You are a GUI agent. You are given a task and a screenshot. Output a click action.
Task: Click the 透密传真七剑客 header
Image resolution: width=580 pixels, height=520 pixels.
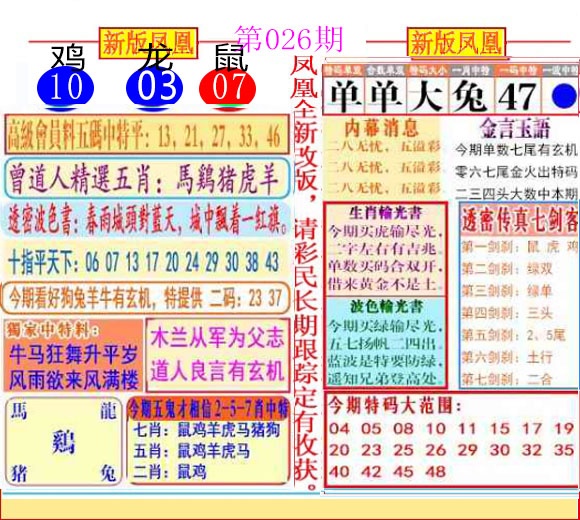tap(519, 221)
